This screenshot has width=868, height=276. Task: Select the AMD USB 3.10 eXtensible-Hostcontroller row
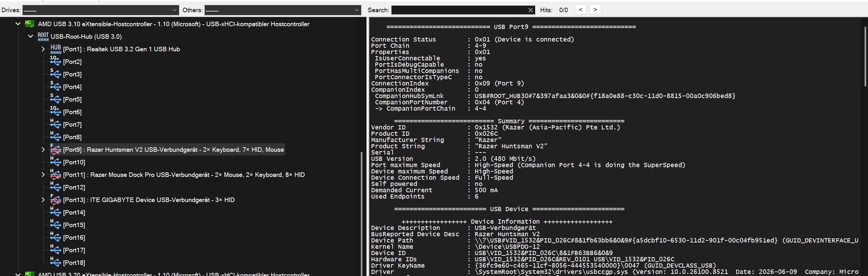[174, 24]
